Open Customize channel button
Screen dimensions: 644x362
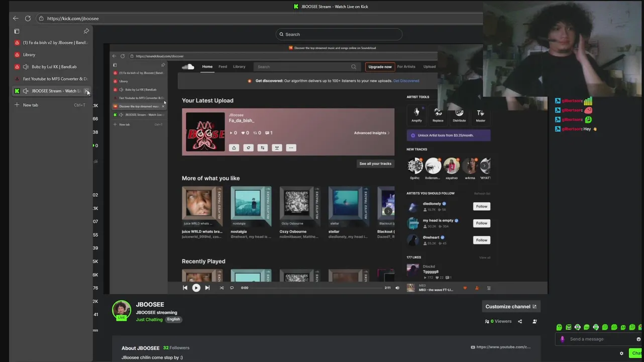tap(511, 307)
